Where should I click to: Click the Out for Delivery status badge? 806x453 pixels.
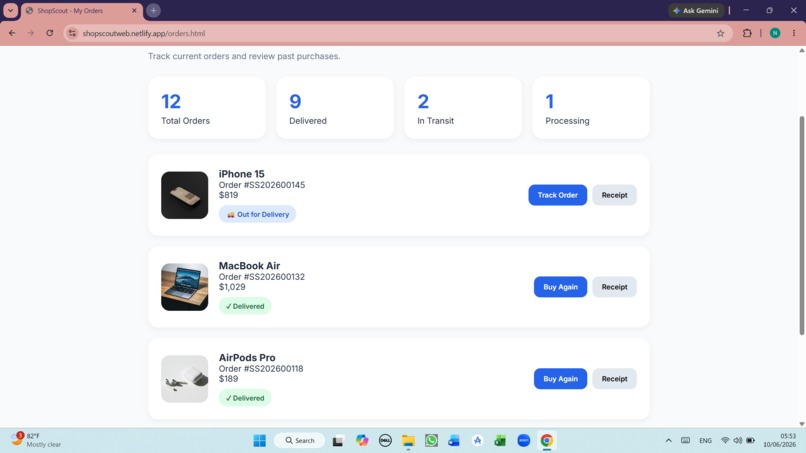click(x=258, y=214)
